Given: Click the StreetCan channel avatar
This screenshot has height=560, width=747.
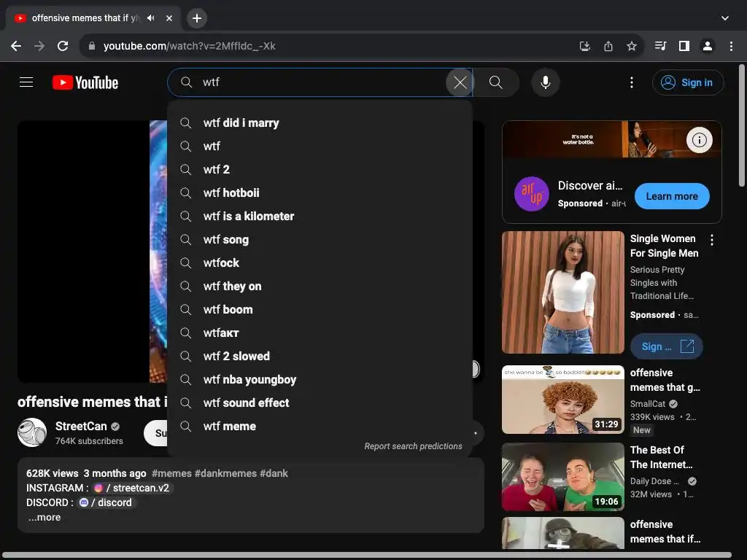Looking at the screenshot, I should [32, 432].
